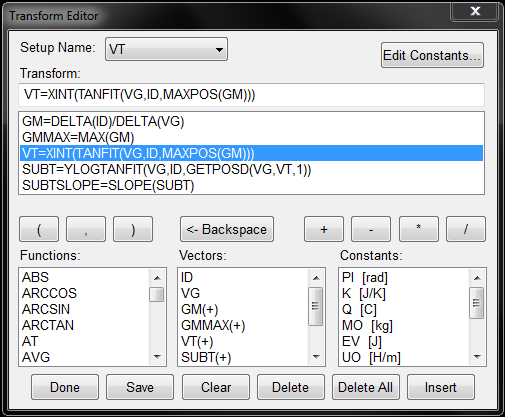
Task: Insert the divide operator
Action: [466, 229]
